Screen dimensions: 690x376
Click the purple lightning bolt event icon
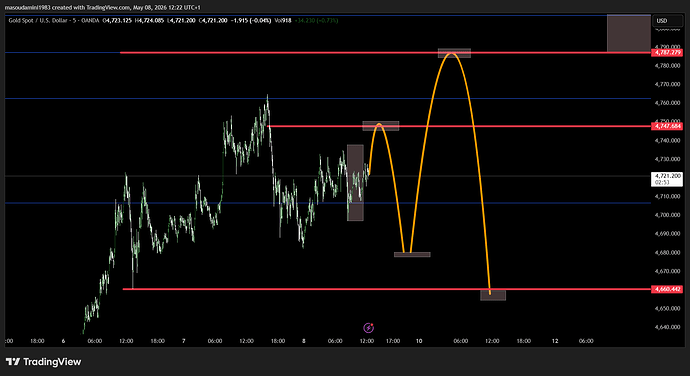click(369, 328)
